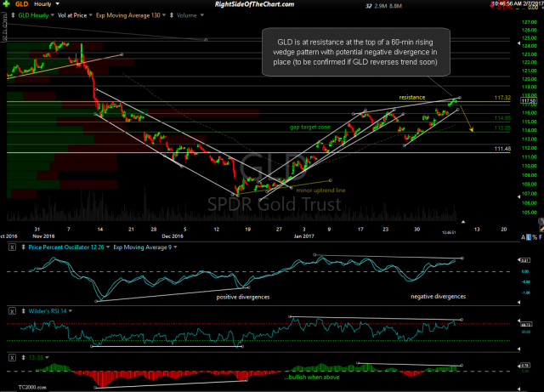Close the Wilder's RSI pane
This screenshot has height=392, width=544.
(x=12, y=311)
